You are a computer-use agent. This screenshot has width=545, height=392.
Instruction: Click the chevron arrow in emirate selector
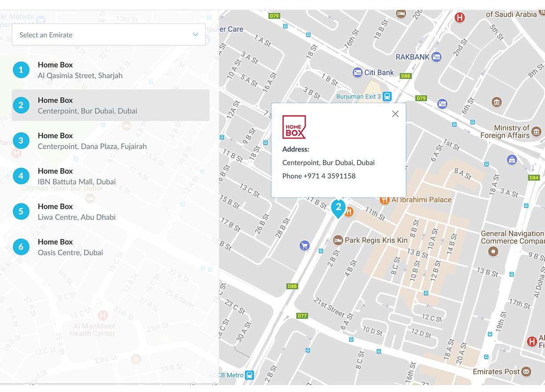coord(195,35)
